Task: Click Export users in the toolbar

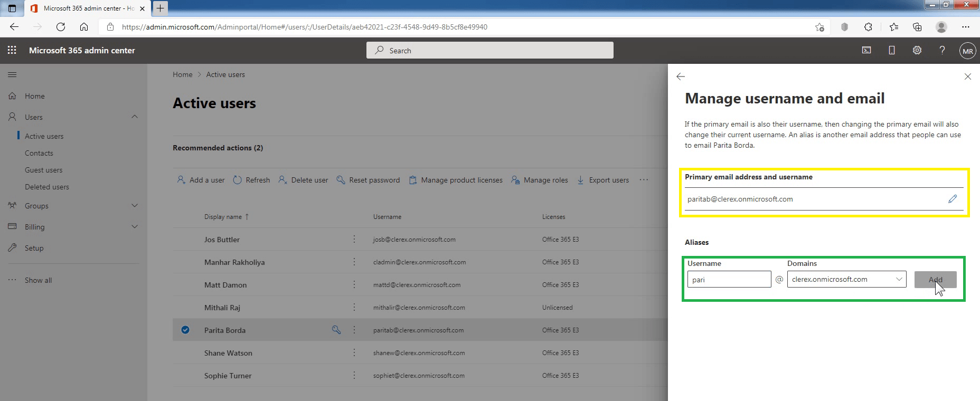Action: click(x=603, y=180)
